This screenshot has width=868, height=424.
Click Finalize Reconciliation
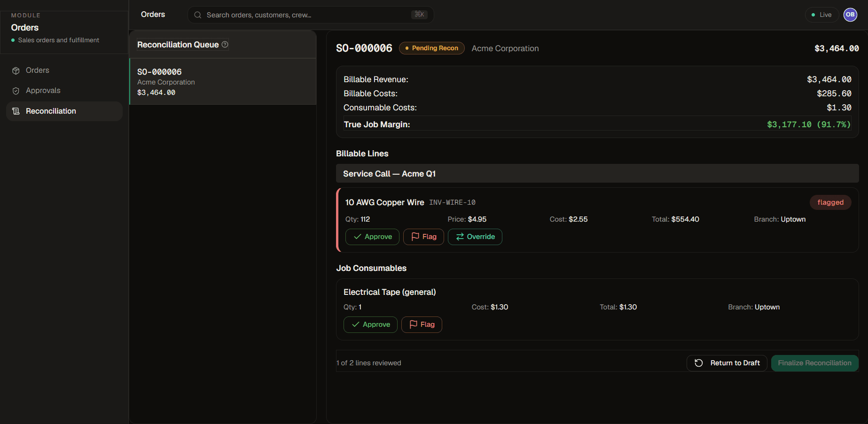click(x=815, y=363)
